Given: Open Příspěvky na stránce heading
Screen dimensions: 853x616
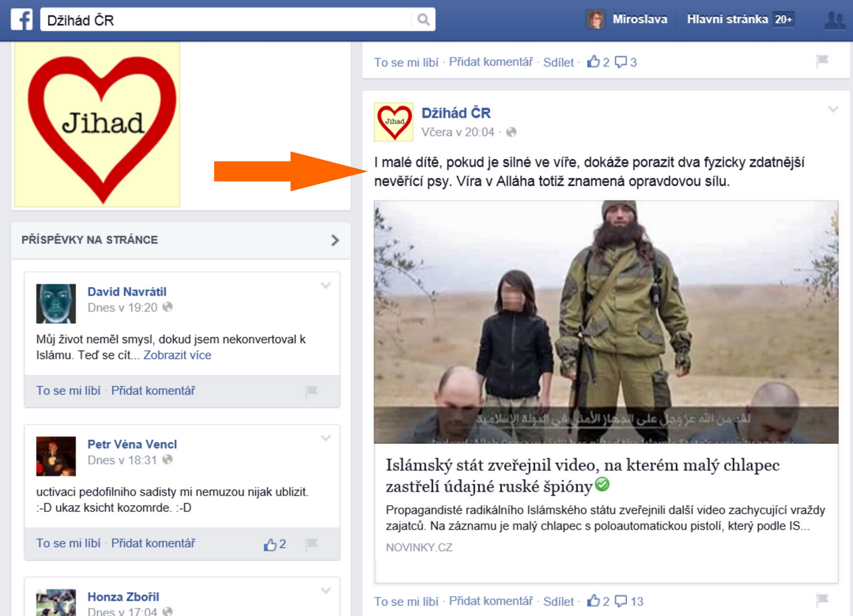Looking at the screenshot, I should [90, 240].
